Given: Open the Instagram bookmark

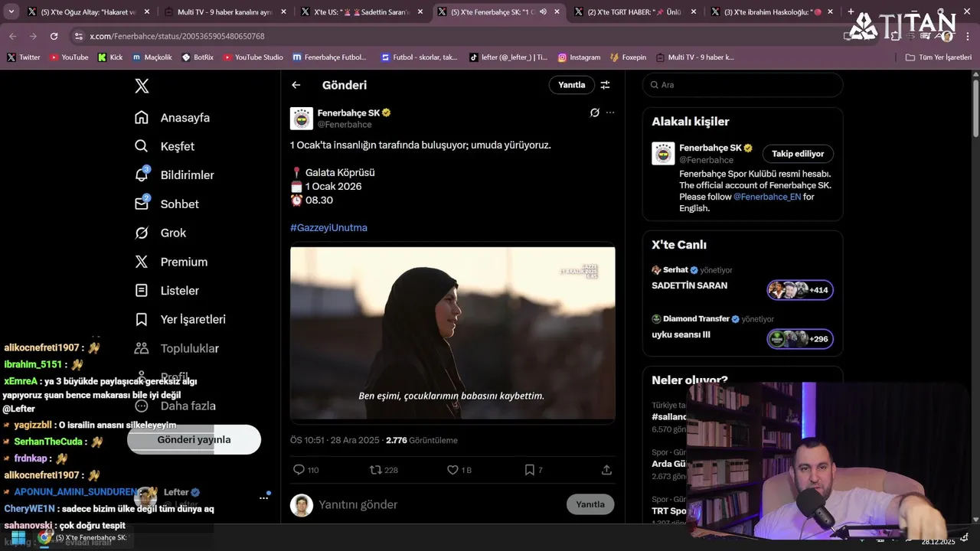Looking at the screenshot, I should pyautogui.click(x=579, y=57).
